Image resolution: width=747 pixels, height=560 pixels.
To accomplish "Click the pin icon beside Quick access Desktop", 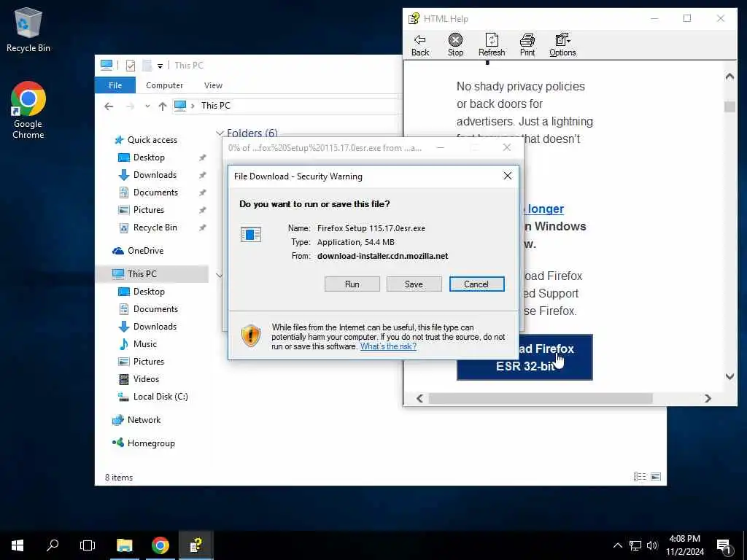I will point(203,157).
